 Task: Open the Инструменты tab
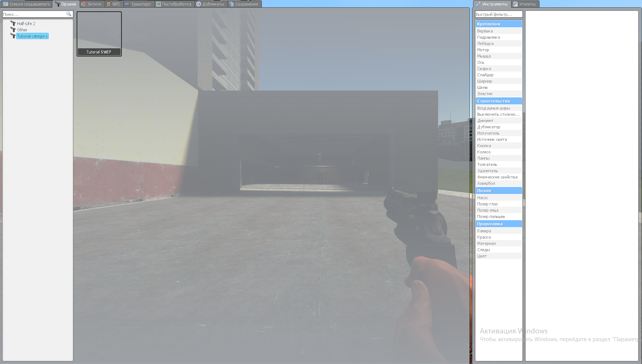coord(492,4)
